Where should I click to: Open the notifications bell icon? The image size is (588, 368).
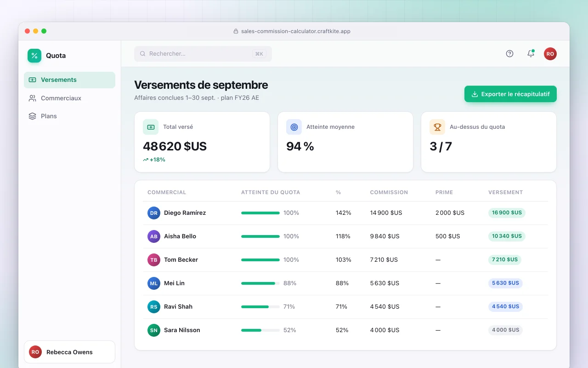click(531, 54)
